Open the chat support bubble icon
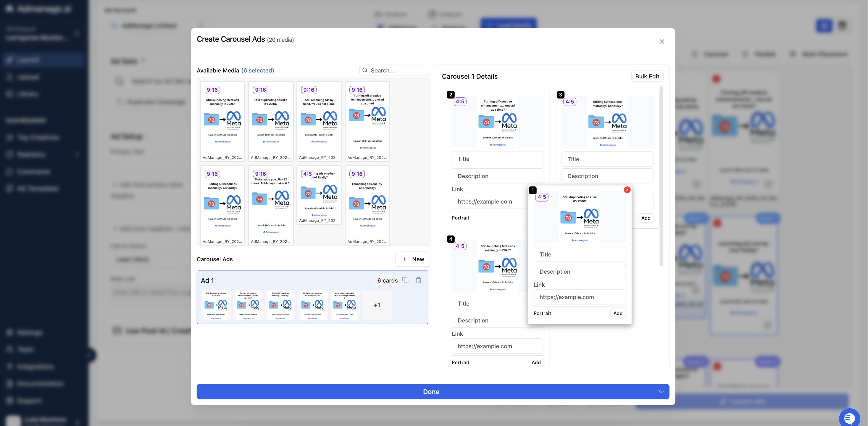This screenshot has width=868, height=426. pyautogui.click(x=849, y=418)
